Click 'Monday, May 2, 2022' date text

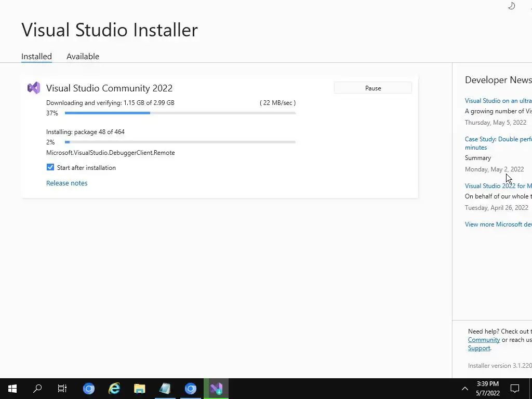pos(495,169)
